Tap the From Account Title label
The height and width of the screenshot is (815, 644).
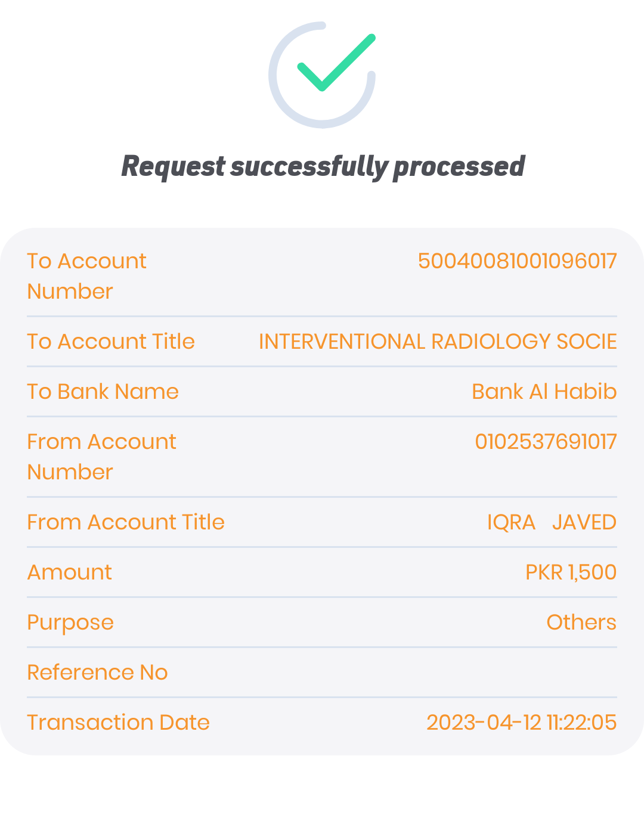126,522
